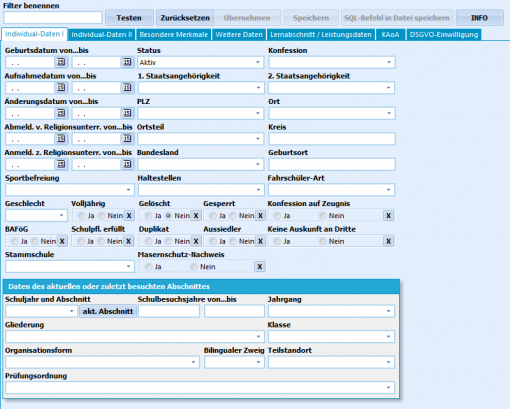Open calendar for Abmeld. v. Religionsunterr. start date
Screen dimensions: 510x409
coord(61,139)
